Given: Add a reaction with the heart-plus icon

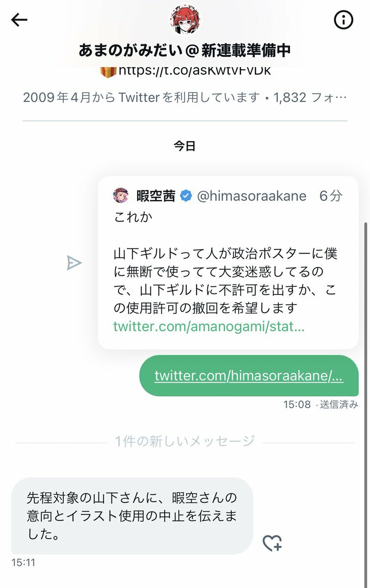Looking at the screenshot, I should [272, 543].
